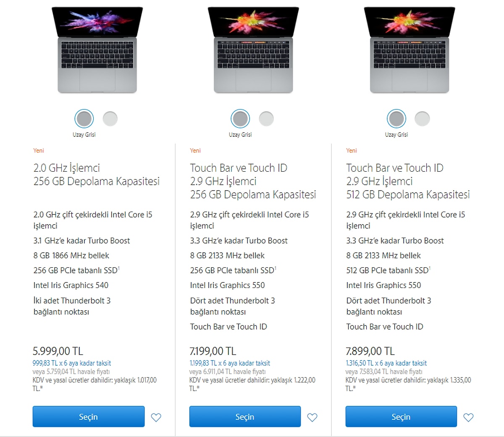The width and height of the screenshot is (504, 437).
Task: Click Seçin button for 7.899,00 TL model
Action: click(401, 416)
